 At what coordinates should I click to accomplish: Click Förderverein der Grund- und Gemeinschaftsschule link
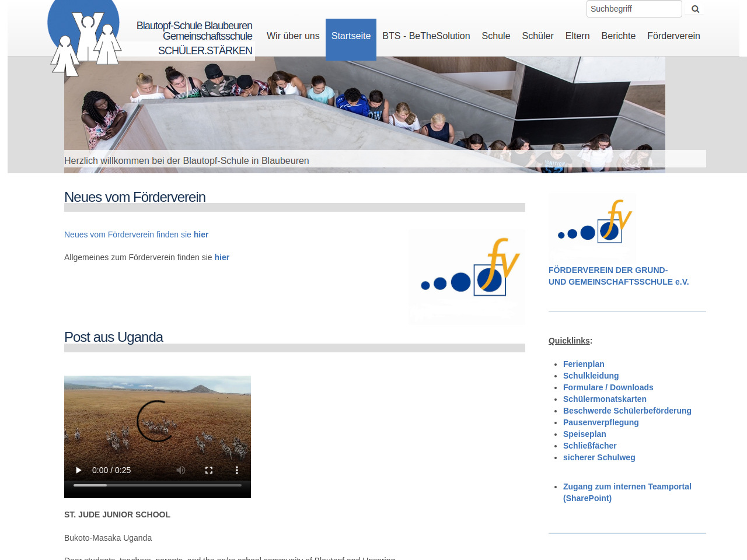pyautogui.click(x=619, y=276)
